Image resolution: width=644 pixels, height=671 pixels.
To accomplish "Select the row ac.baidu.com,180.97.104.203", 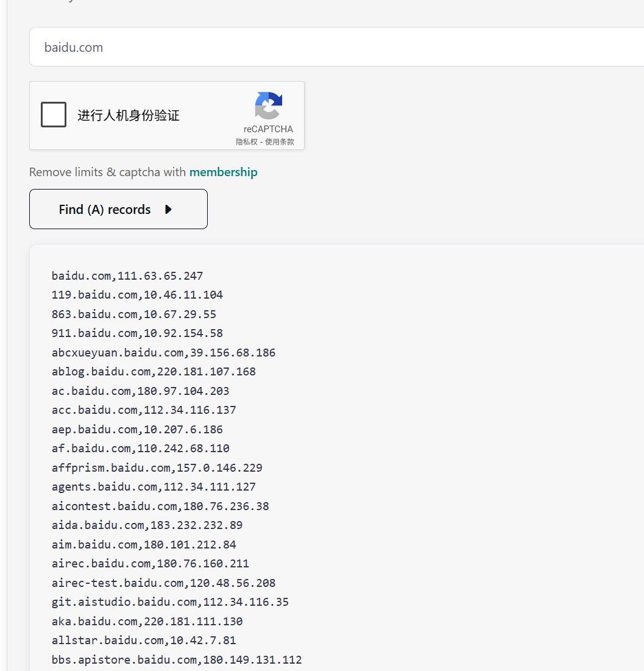I will [140, 391].
